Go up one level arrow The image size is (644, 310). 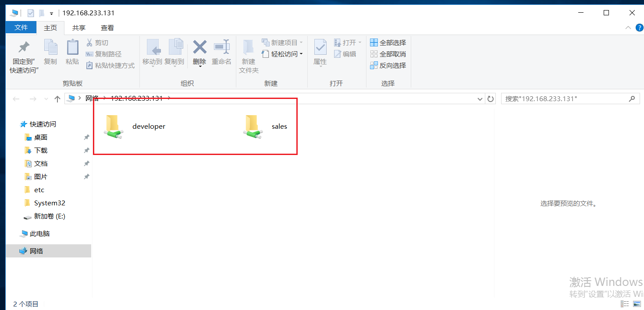tap(57, 99)
